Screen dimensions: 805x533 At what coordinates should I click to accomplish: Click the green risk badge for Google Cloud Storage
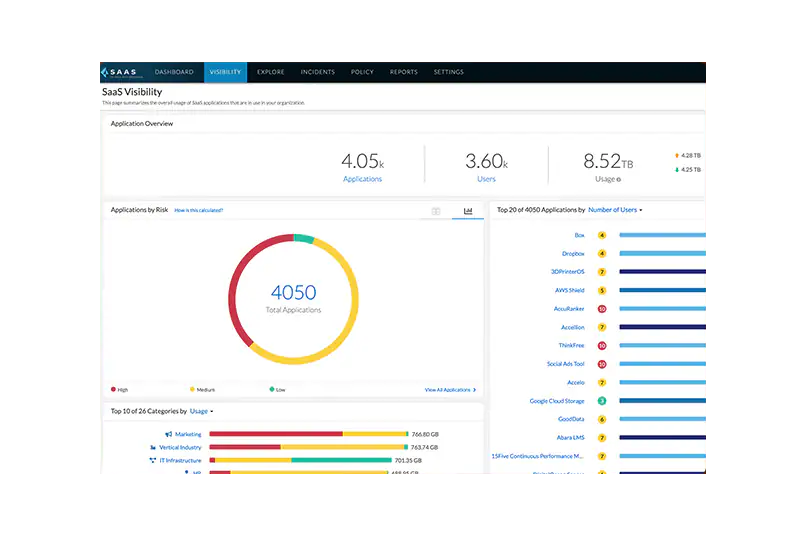click(602, 401)
